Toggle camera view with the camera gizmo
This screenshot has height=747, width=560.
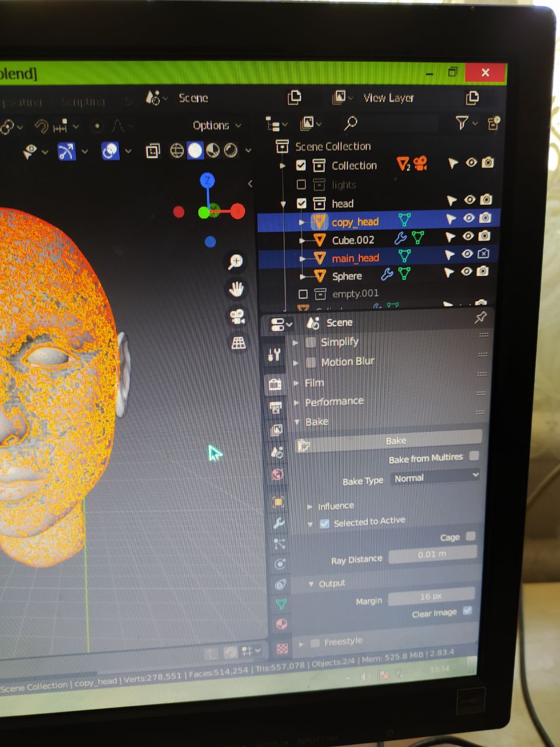pos(237,316)
